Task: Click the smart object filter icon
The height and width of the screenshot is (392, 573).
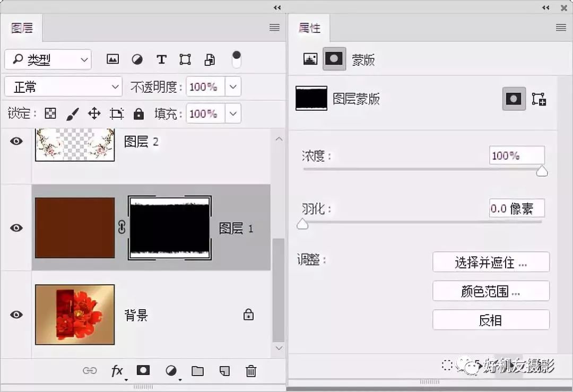Action: click(209, 59)
